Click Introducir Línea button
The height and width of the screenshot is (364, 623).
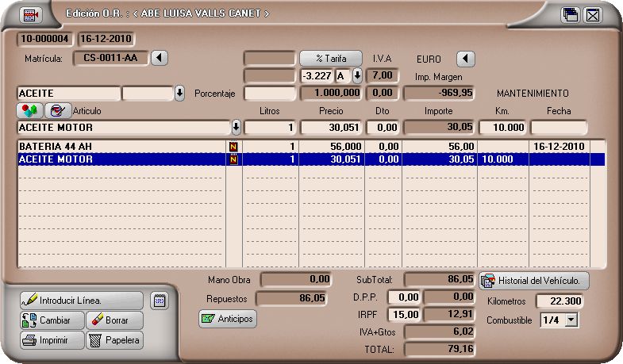81,301
